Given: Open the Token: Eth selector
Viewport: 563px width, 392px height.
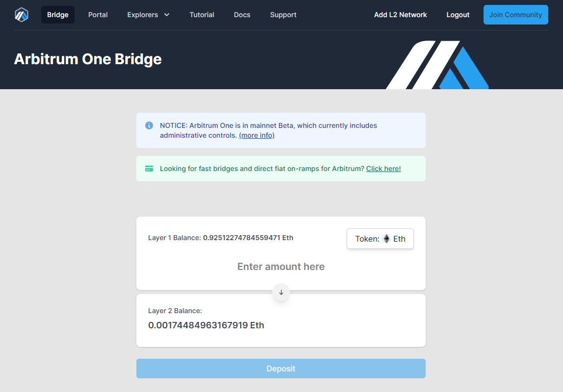Looking at the screenshot, I should 380,239.
